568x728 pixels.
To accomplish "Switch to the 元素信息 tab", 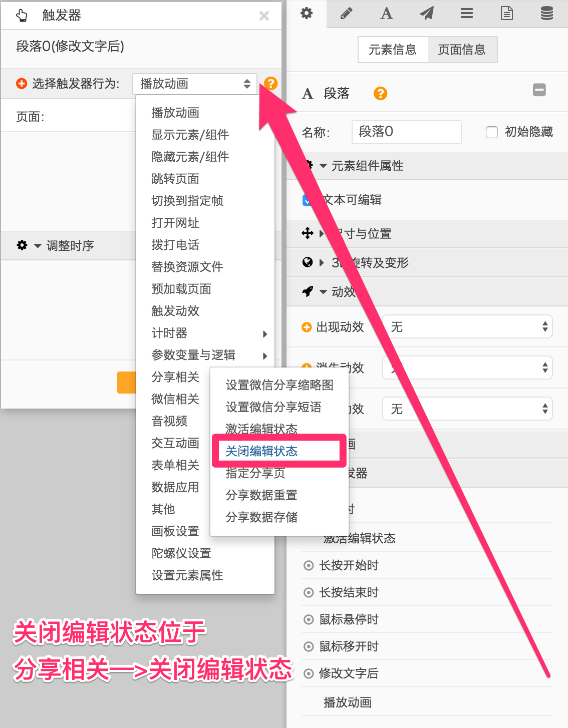I will 393,50.
